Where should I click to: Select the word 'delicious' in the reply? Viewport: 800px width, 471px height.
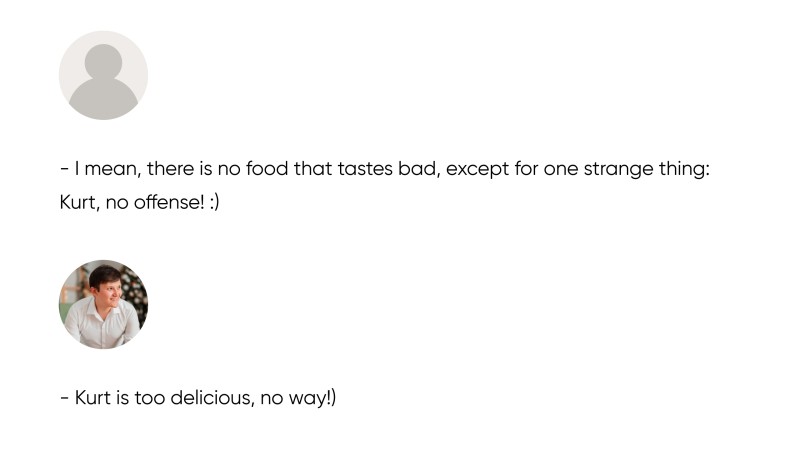pyautogui.click(x=212, y=398)
